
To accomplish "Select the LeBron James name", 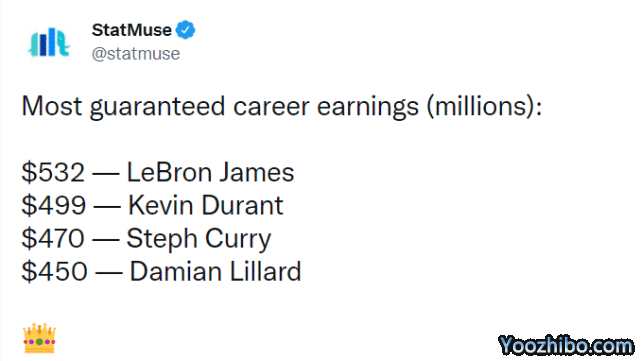I will pyautogui.click(x=211, y=172).
